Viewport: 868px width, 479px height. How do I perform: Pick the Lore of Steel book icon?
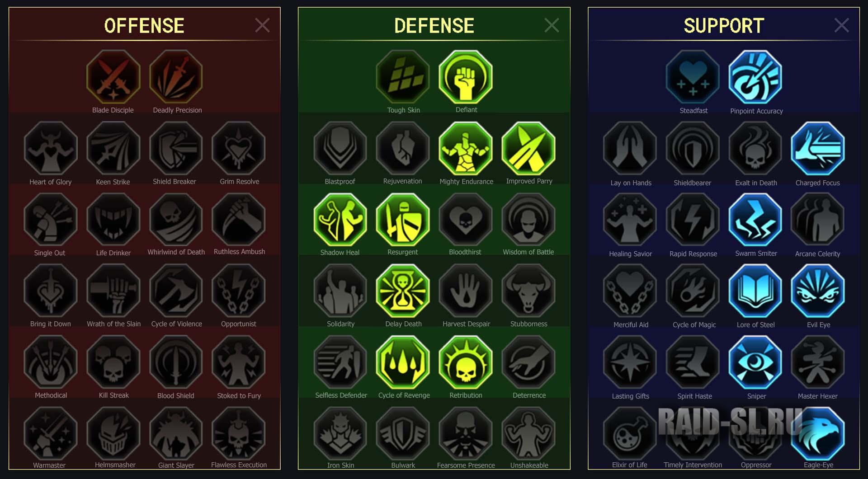tap(755, 291)
